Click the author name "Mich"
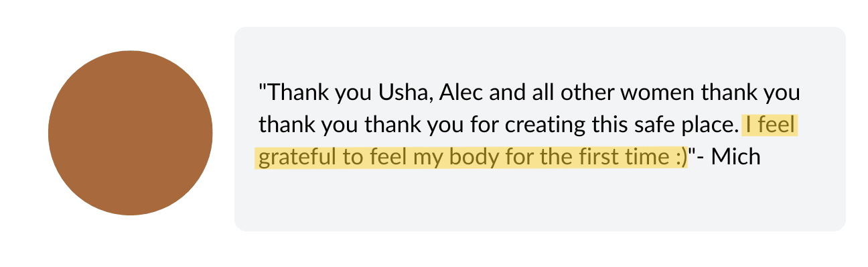 click(735, 158)
